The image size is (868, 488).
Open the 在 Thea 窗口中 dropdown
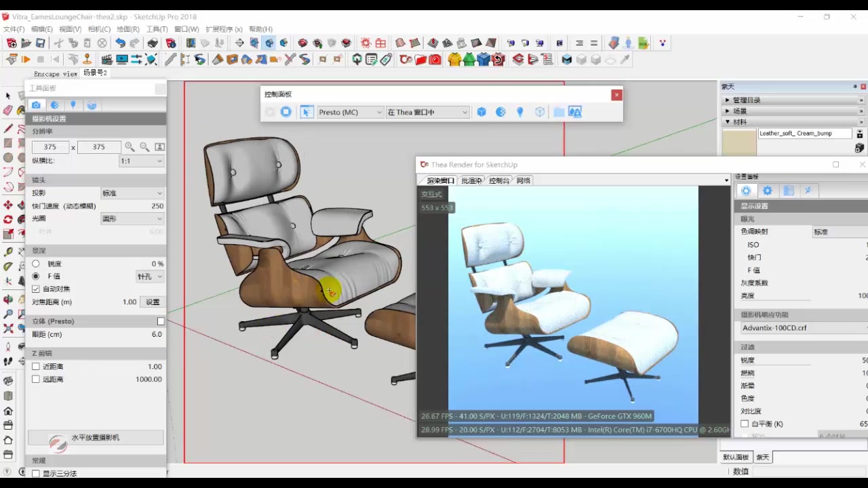(x=427, y=112)
